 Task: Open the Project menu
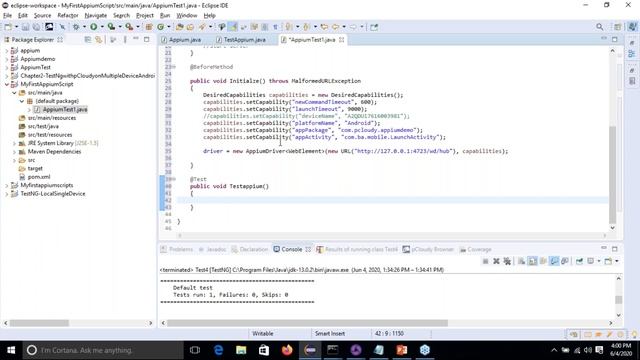(145, 16)
